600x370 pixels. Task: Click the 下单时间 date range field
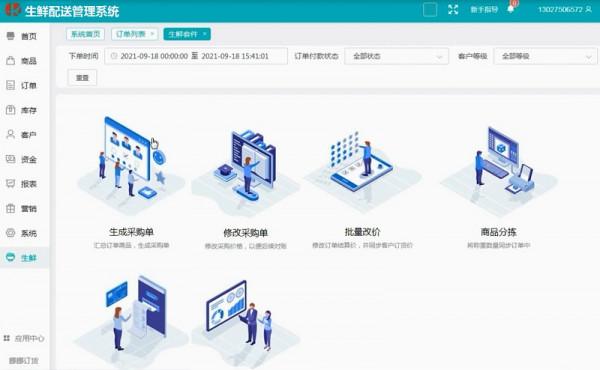[196, 56]
